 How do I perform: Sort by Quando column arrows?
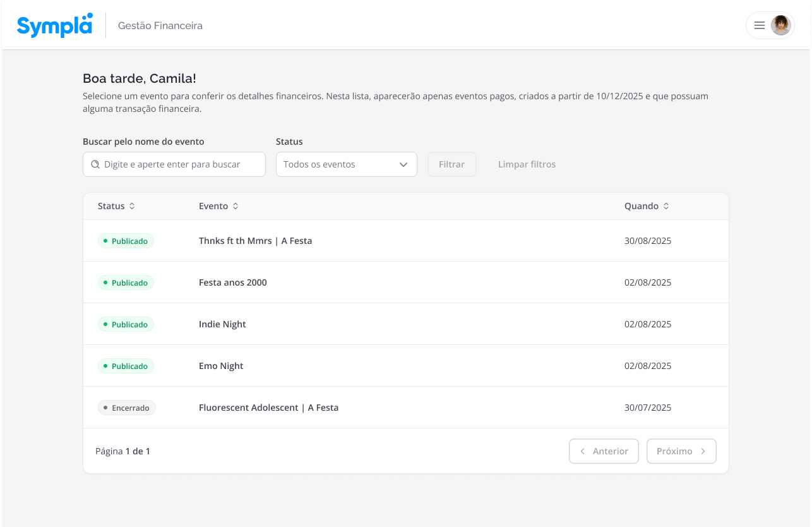666,206
